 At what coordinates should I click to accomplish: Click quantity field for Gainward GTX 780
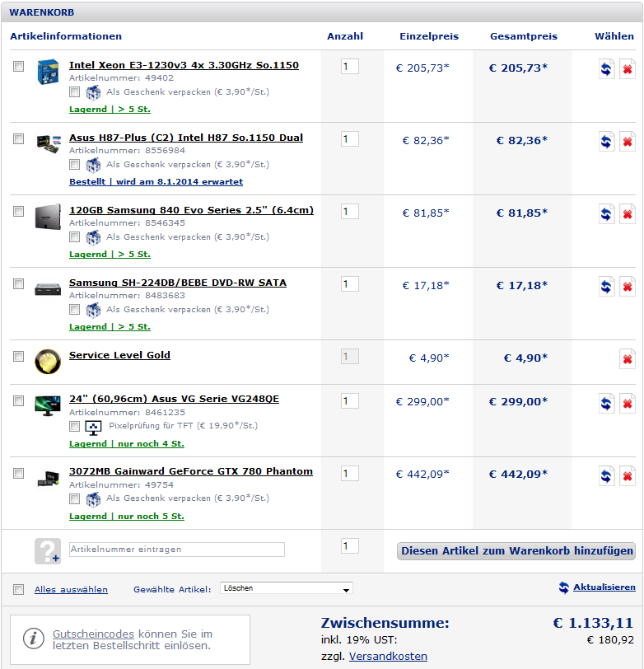(x=350, y=474)
